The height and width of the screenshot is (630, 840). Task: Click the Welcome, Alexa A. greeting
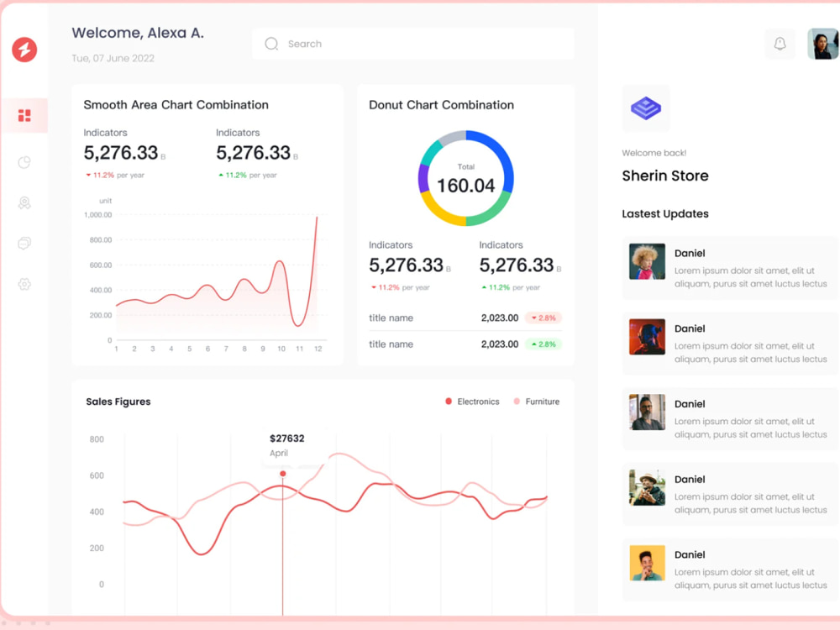pyautogui.click(x=138, y=34)
